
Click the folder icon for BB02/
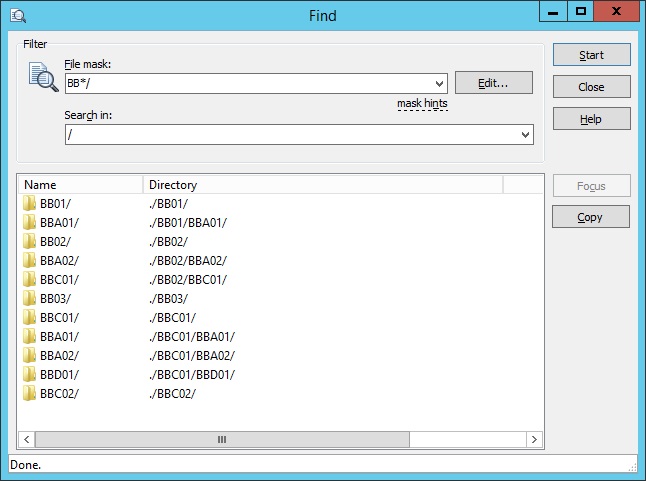[29, 242]
